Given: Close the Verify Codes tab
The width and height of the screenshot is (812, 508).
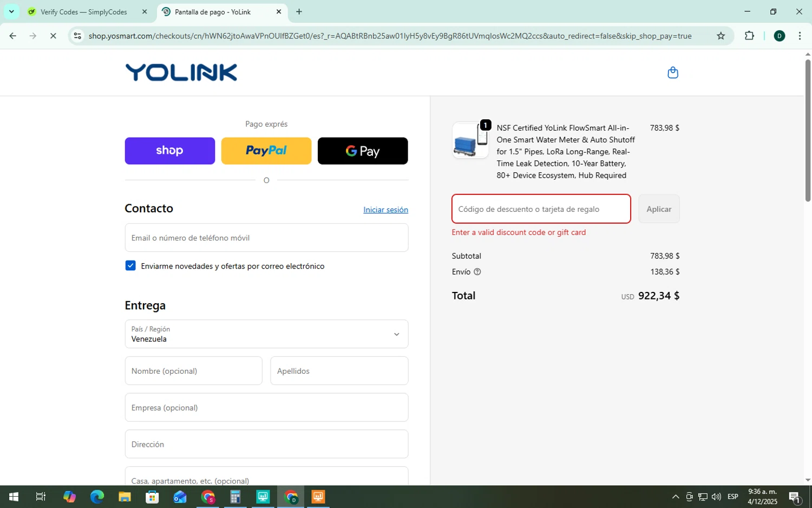Looking at the screenshot, I should point(145,11).
